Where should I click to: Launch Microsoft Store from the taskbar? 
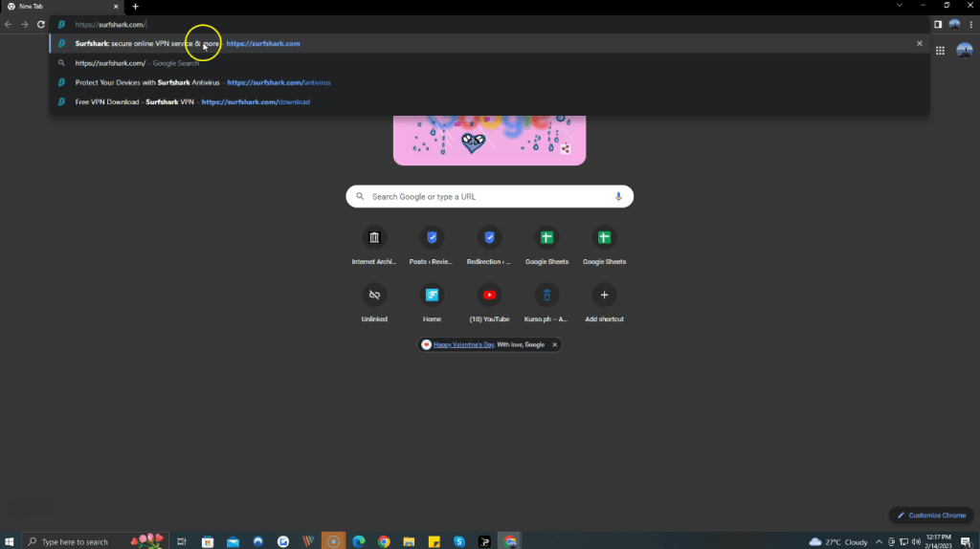[208, 541]
